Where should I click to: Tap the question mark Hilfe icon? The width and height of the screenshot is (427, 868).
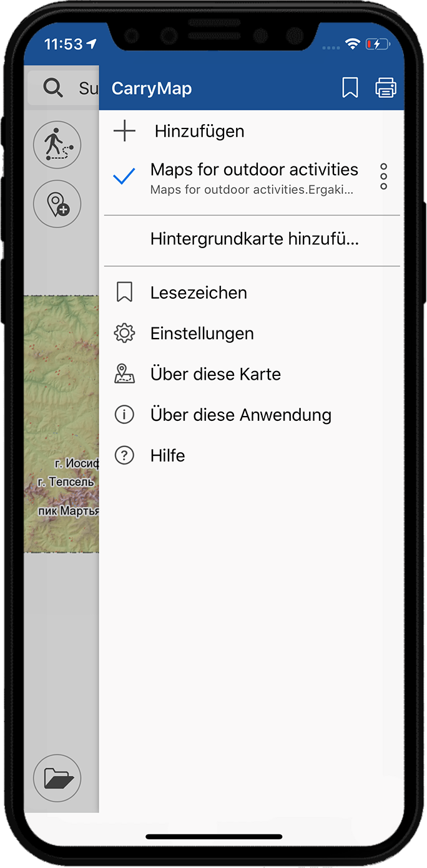[x=125, y=455]
